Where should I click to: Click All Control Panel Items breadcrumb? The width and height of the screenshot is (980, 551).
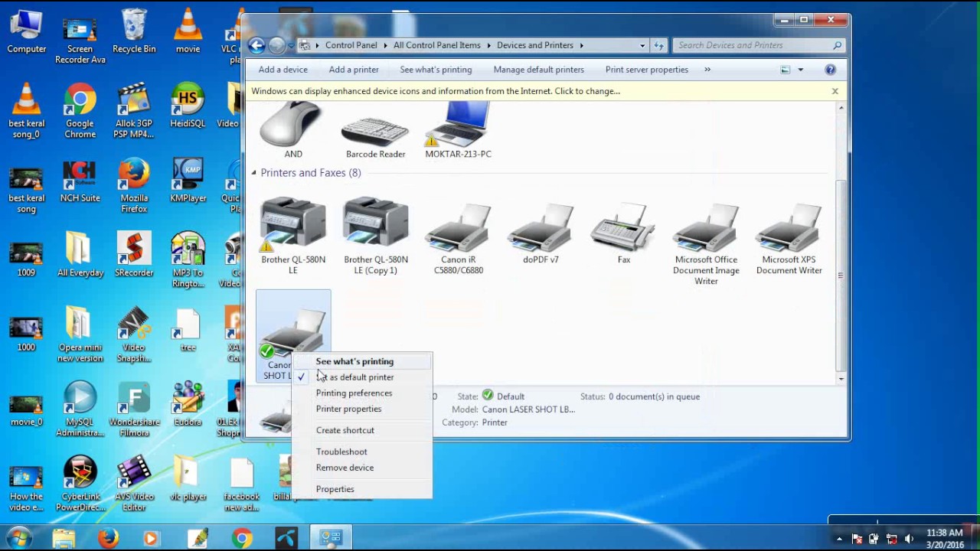437,45
